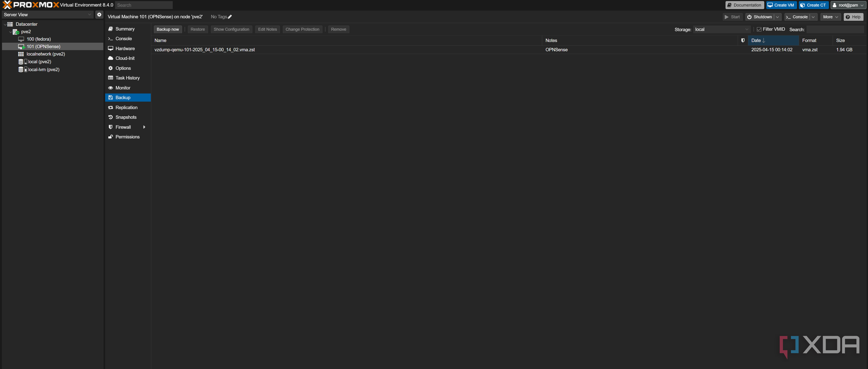
Task: Collapse the Datacenter tree node
Action: (x=5, y=24)
